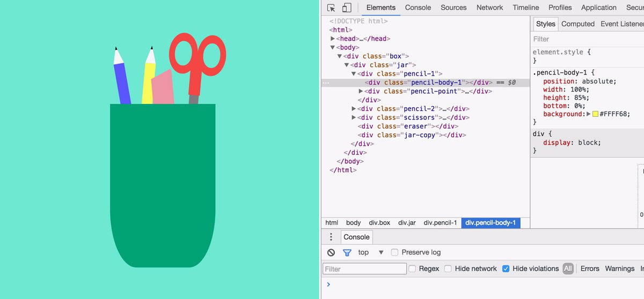This screenshot has width=644, height=299.
Task: Collapse the pencil-1 div node
Action: 354,73
